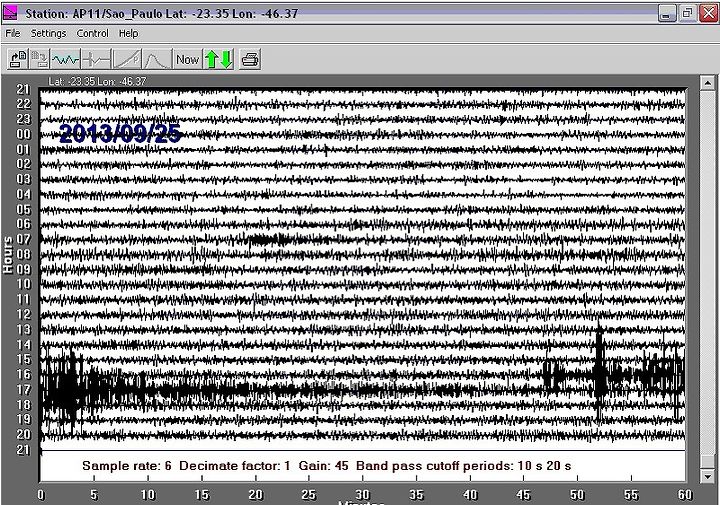Click the Decimate factor: 1 text
This screenshot has height=505, width=720.
click(x=235, y=466)
